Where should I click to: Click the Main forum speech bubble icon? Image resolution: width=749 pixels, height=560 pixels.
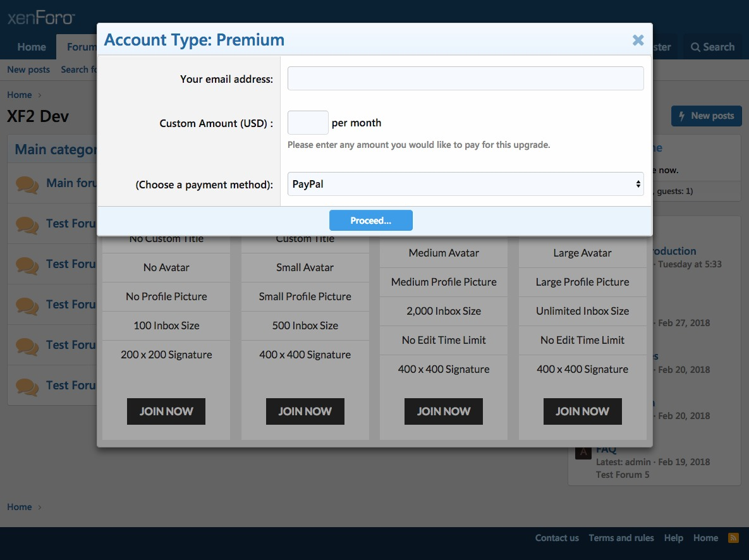[27, 184]
